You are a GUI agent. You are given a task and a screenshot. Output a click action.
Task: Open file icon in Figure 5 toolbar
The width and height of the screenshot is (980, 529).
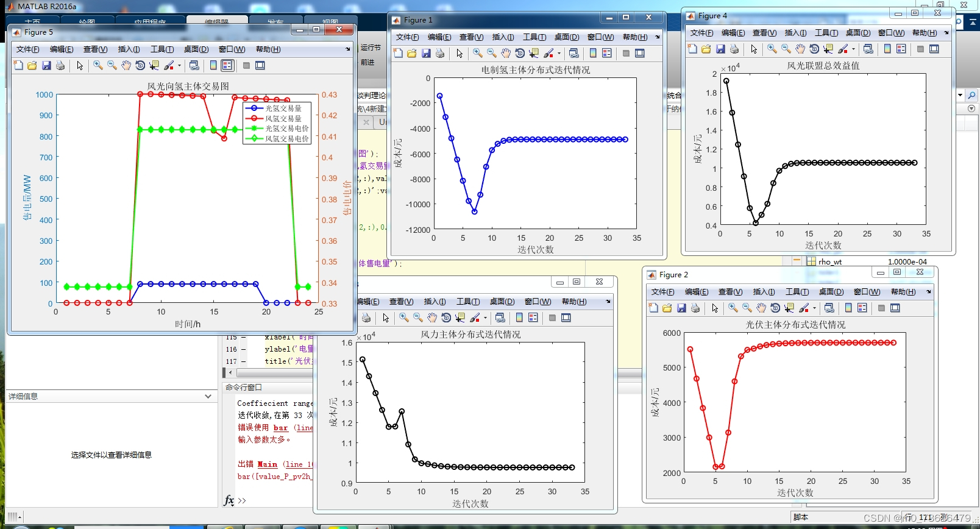[x=32, y=65]
